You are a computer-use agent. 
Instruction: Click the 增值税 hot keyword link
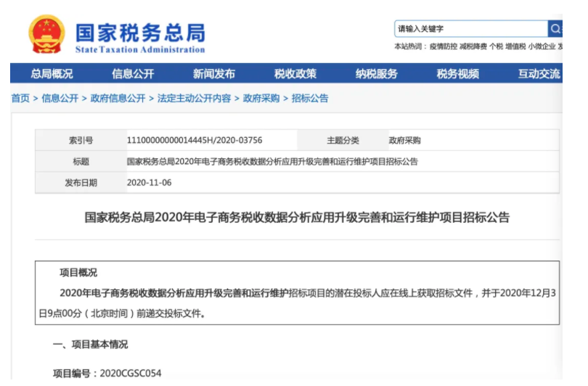[515, 46]
